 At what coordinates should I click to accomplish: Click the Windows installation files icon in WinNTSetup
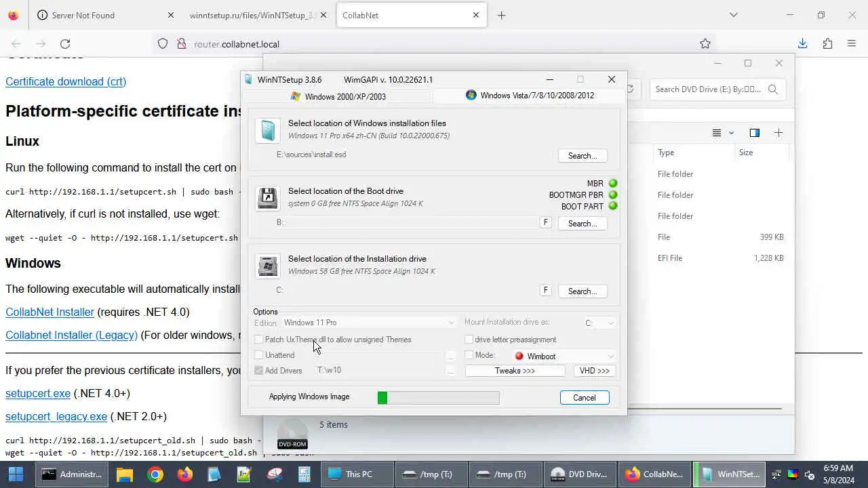click(x=268, y=131)
